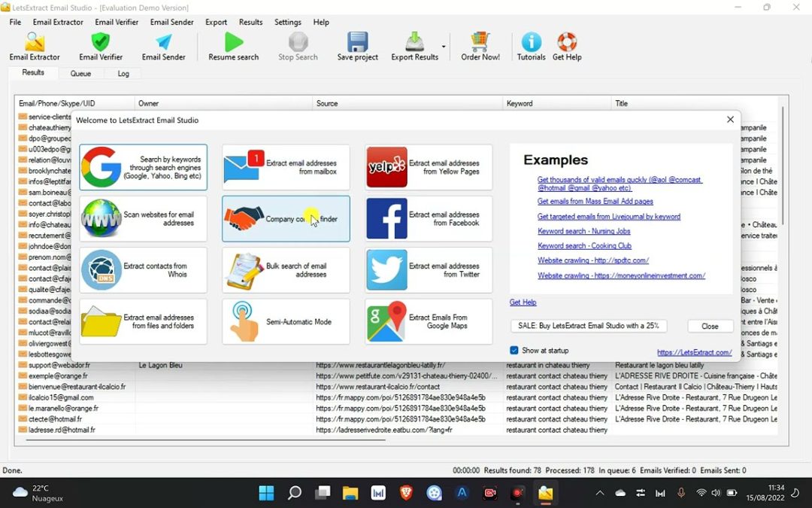Screen dimensions: 812x508
Task: Open the Email Sender menu
Action: (172, 23)
